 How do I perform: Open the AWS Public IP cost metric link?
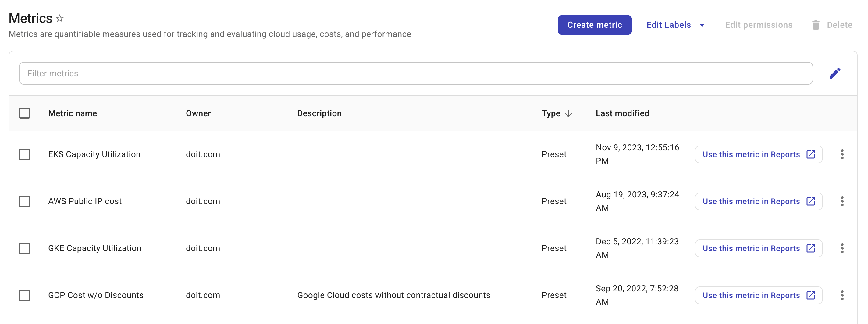85,201
